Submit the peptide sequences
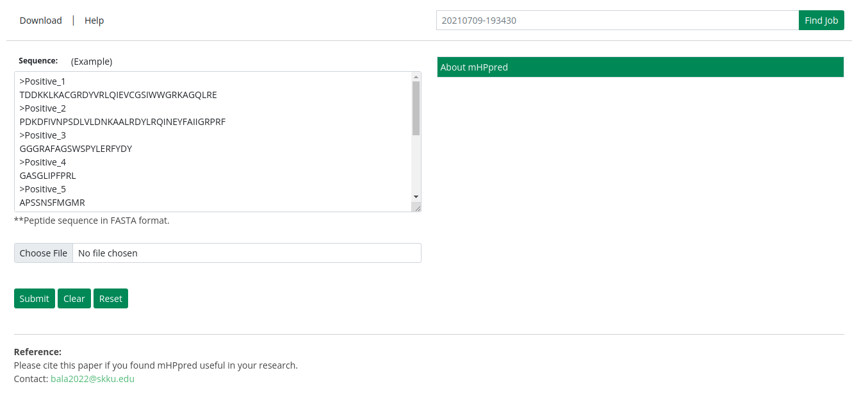 tap(34, 299)
